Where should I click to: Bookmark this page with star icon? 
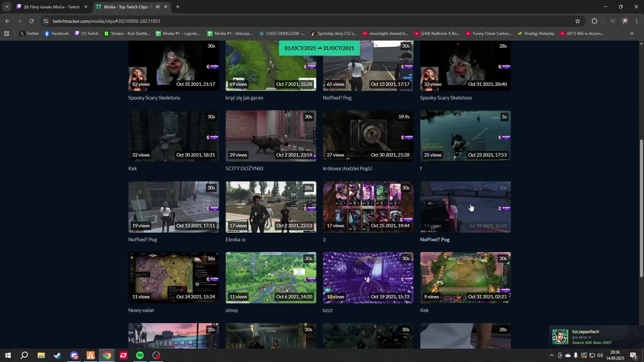[x=578, y=21]
